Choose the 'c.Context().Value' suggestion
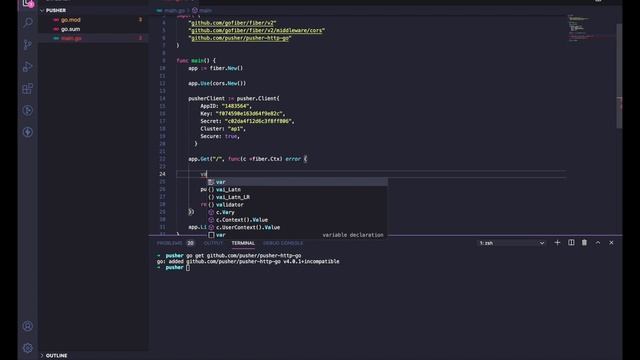Viewport: 640px width, 360px height. coord(297,220)
